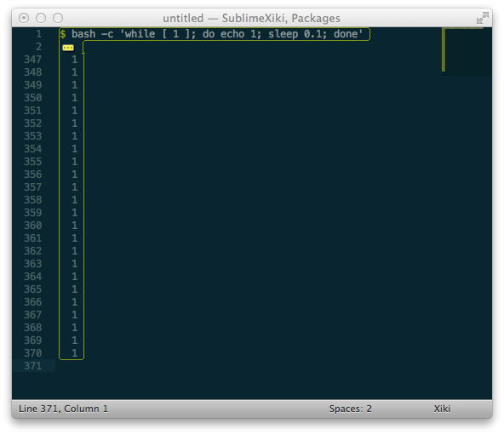The width and height of the screenshot is (504, 435).
Task: Click the output value 1 on line 347
Action: pyautogui.click(x=75, y=60)
